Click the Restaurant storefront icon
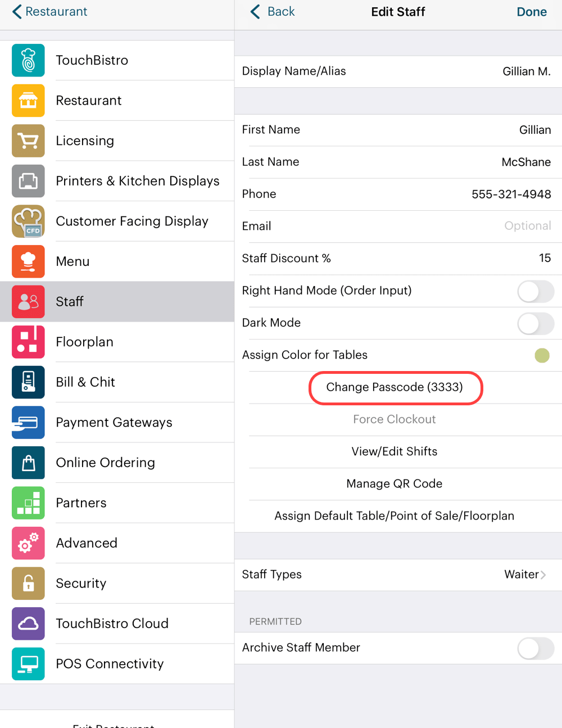 click(x=28, y=101)
